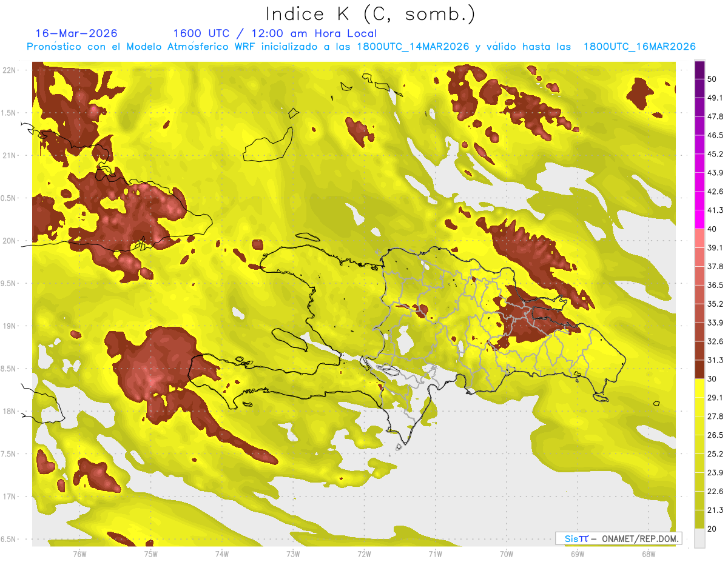Click the '75W' longitude label

[x=150, y=554]
